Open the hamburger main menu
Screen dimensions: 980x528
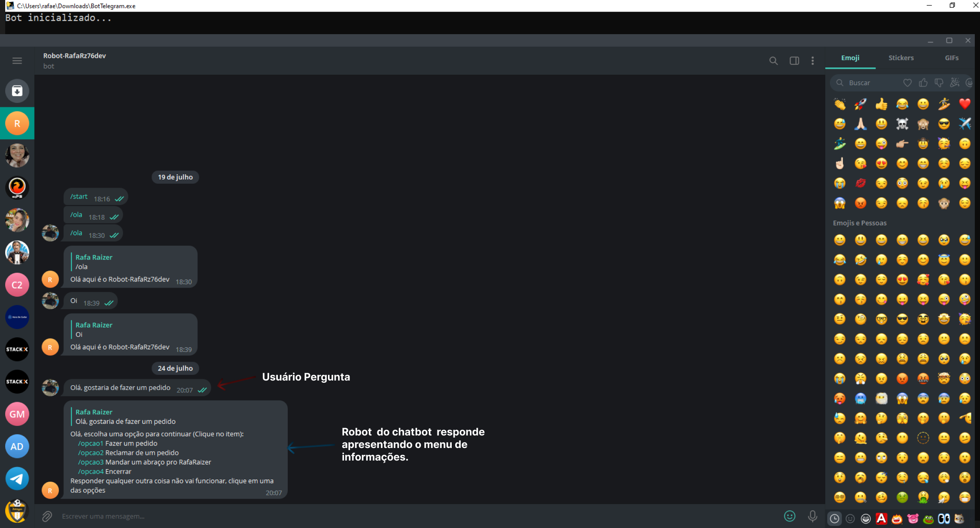17,61
